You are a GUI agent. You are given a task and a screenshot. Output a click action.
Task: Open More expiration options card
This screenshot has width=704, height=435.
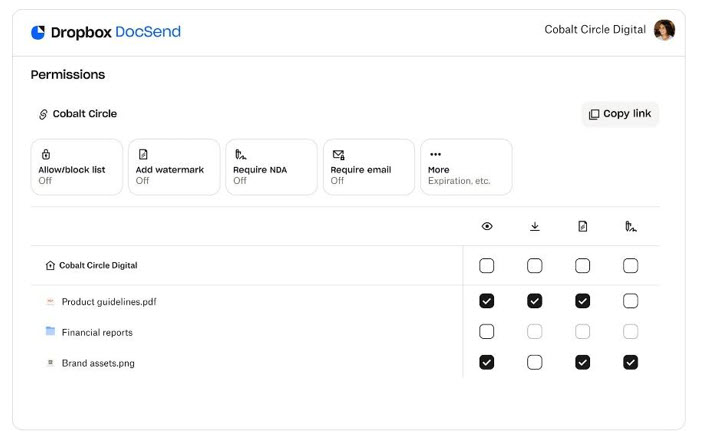pos(465,167)
